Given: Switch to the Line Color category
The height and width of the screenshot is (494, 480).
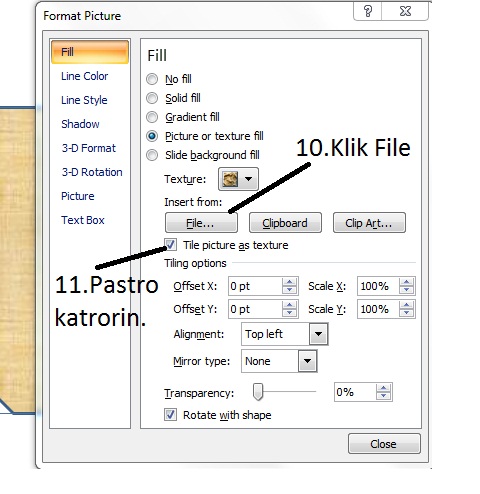Looking at the screenshot, I should (x=85, y=76).
